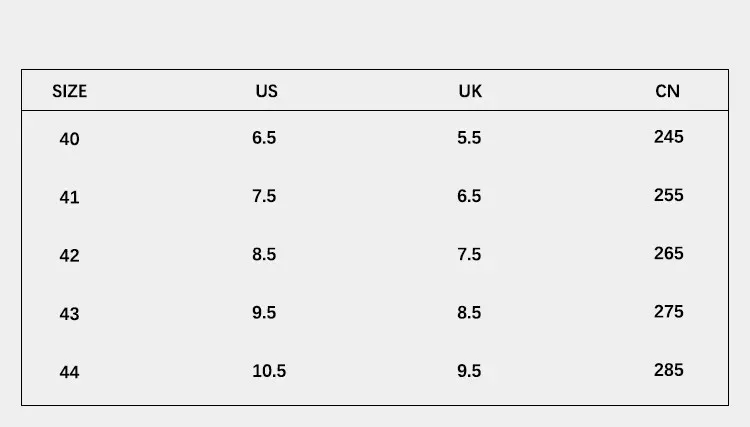Select size 42 in the SIZE column
The width and height of the screenshot is (750, 427).
[x=69, y=255]
